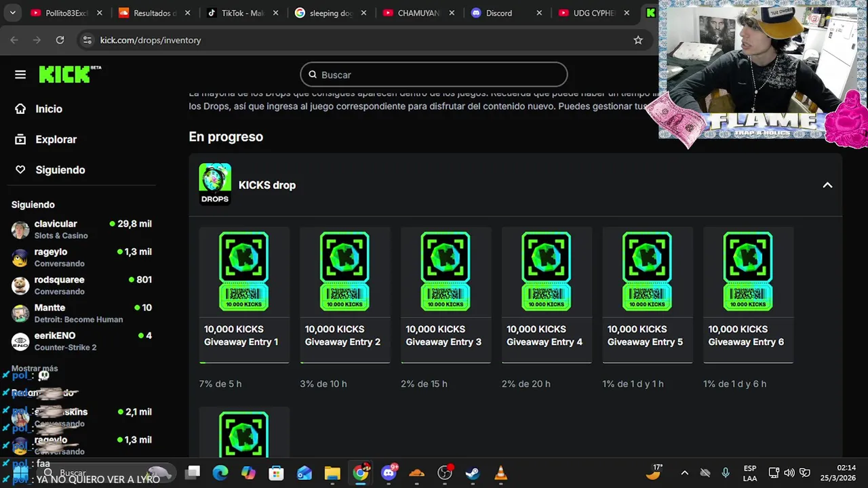The height and width of the screenshot is (488, 868).
Task: Click the microphone icon in system tray
Action: (726, 473)
